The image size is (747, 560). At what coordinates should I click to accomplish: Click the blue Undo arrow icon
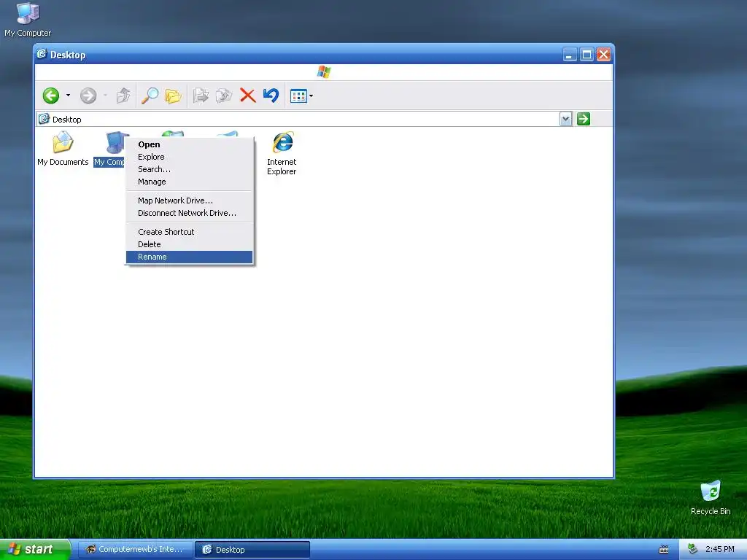(x=271, y=96)
